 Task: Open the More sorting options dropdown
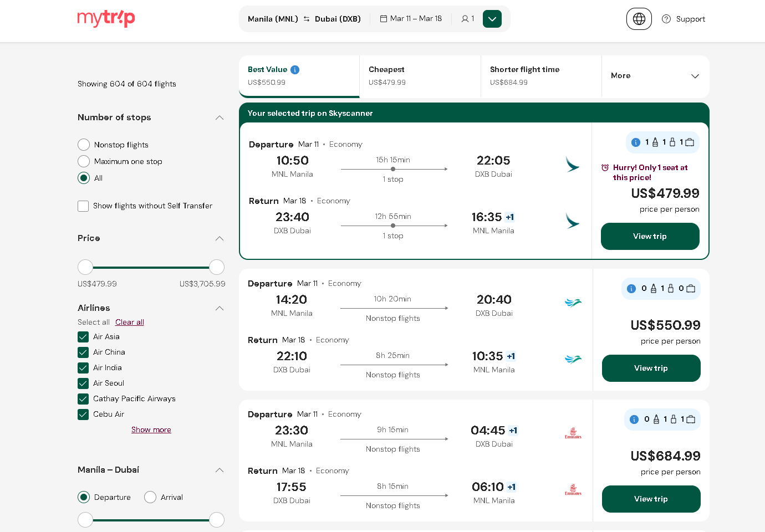coord(655,76)
